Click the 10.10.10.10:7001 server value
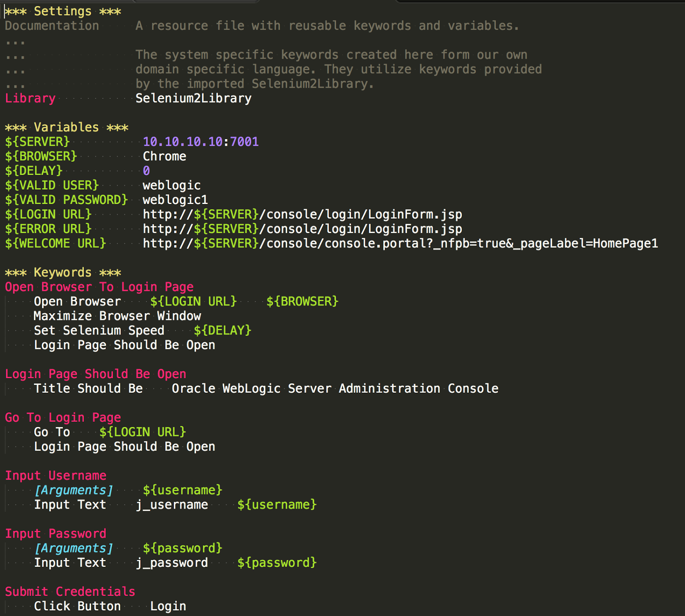 tap(201, 142)
